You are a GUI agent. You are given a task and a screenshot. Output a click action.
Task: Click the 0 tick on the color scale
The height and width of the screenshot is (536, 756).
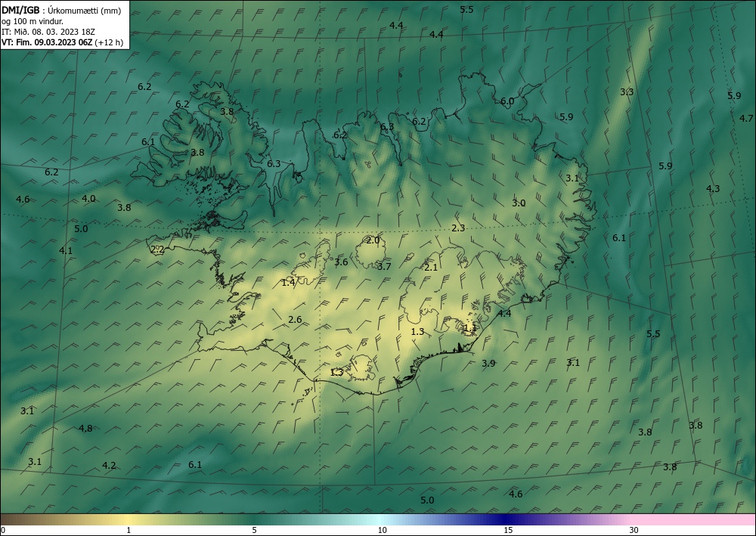click(3, 530)
